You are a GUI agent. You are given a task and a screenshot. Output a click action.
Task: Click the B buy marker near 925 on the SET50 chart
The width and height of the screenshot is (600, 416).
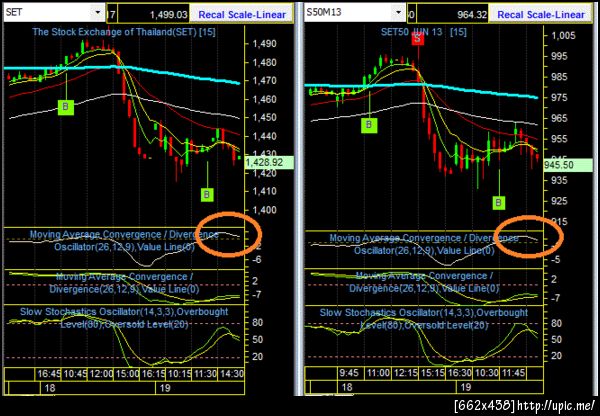[x=498, y=202]
